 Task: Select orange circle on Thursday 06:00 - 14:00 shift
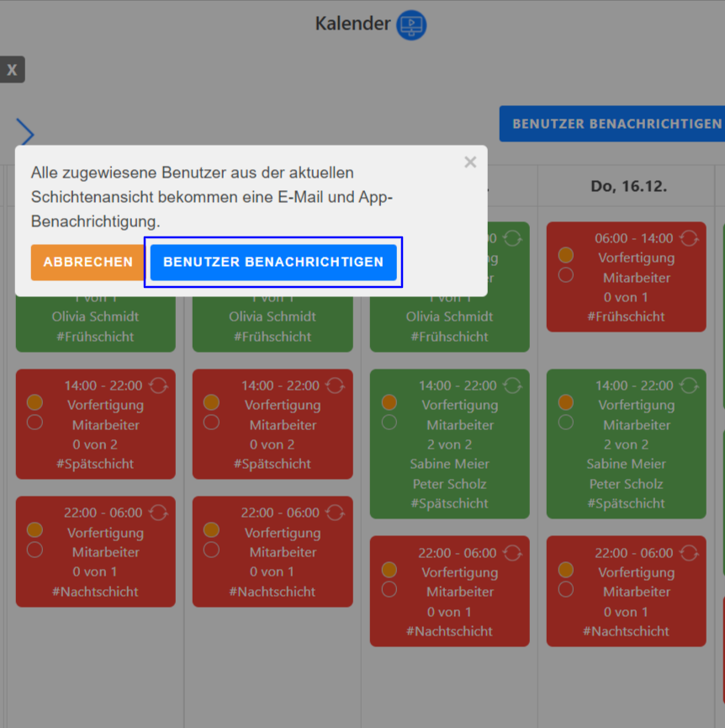click(x=566, y=255)
